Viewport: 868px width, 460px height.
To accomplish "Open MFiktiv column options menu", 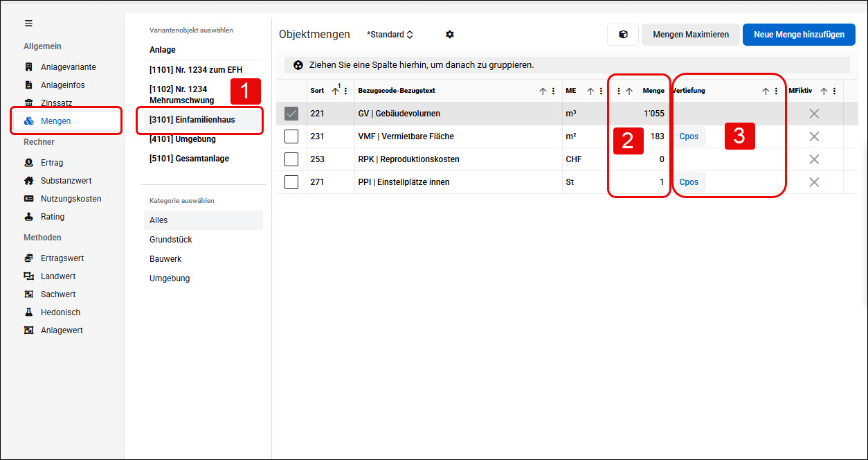I will pos(834,91).
